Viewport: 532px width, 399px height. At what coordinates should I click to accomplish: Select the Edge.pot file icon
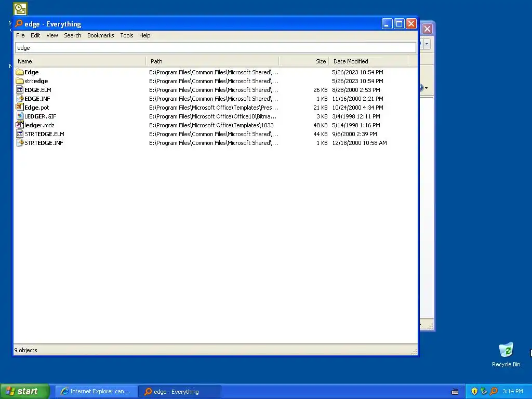pyautogui.click(x=20, y=108)
